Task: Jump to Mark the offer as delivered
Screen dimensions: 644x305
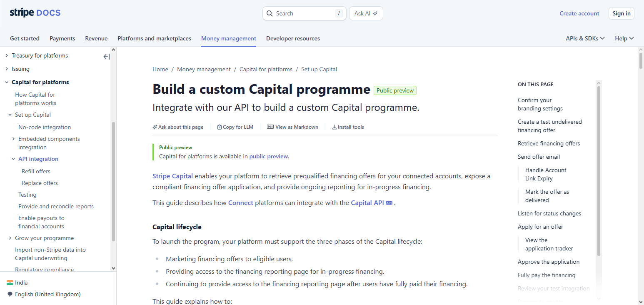Action: point(547,196)
